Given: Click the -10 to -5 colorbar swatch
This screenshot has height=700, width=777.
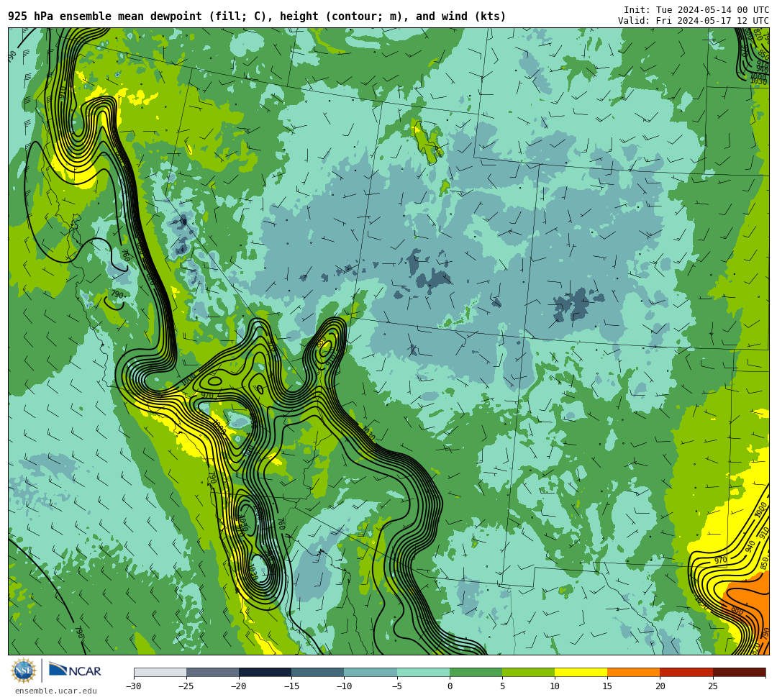Looking at the screenshot, I should tap(371, 672).
